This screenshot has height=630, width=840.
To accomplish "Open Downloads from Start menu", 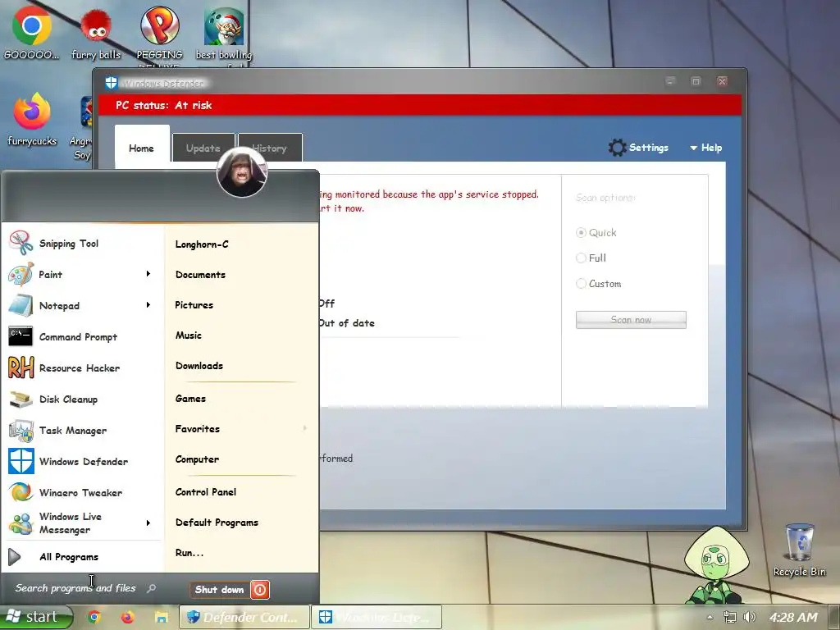I will point(199,366).
